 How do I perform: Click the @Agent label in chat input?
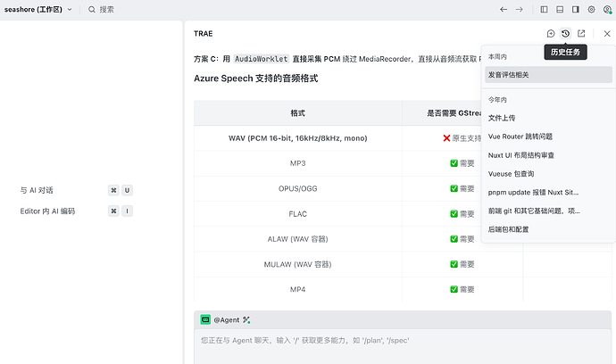[x=226, y=320]
